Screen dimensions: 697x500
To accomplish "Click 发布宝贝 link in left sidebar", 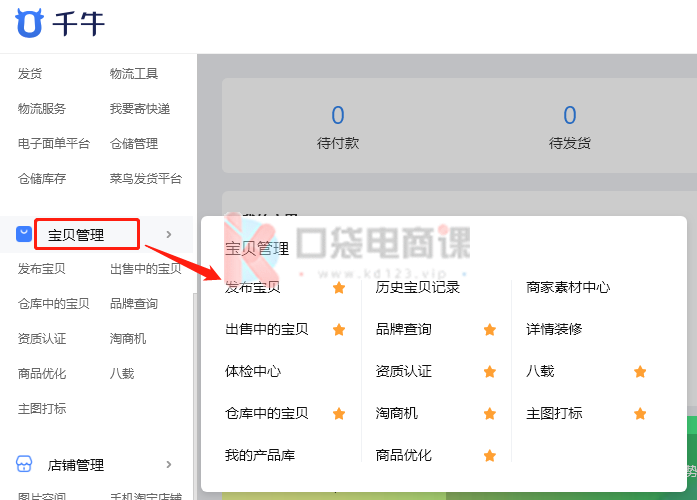I will coord(42,269).
